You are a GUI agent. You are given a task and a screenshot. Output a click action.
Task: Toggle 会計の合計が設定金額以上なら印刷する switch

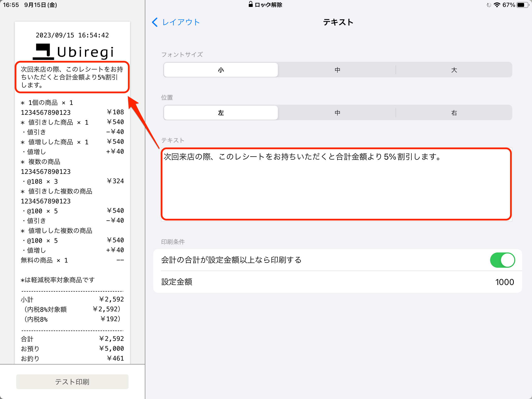(x=502, y=260)
